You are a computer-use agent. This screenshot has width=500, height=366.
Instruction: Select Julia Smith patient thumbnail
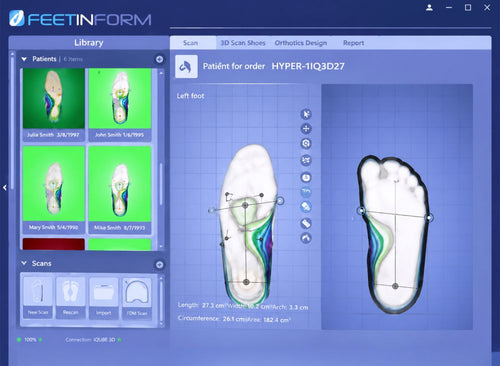54,99
